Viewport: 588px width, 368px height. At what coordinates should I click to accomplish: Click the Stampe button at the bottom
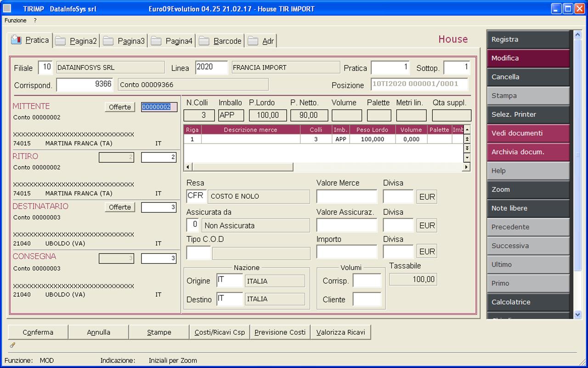(159, 332)
